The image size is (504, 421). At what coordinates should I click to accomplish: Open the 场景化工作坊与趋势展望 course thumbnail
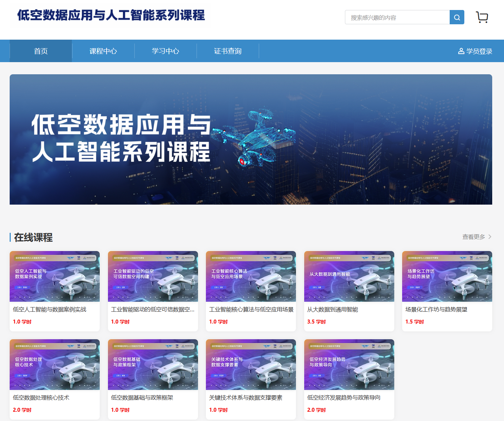click(x=447, y=276)
